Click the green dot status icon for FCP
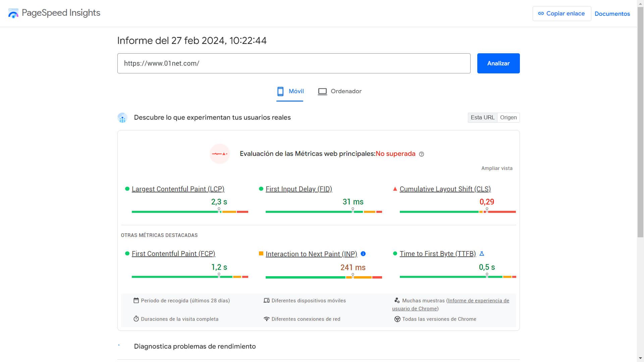 click(x=127, y=253)
